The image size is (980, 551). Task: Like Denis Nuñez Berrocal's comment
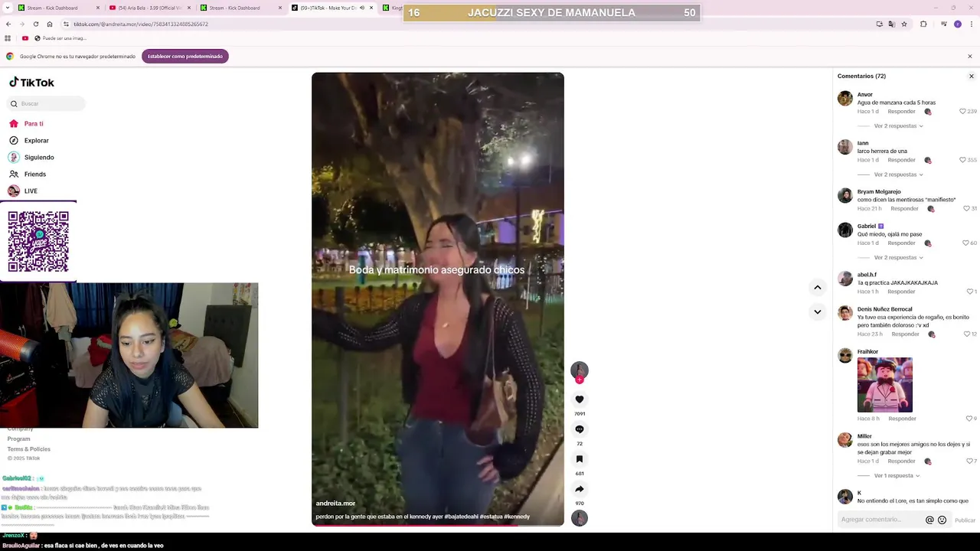[966, 334]
